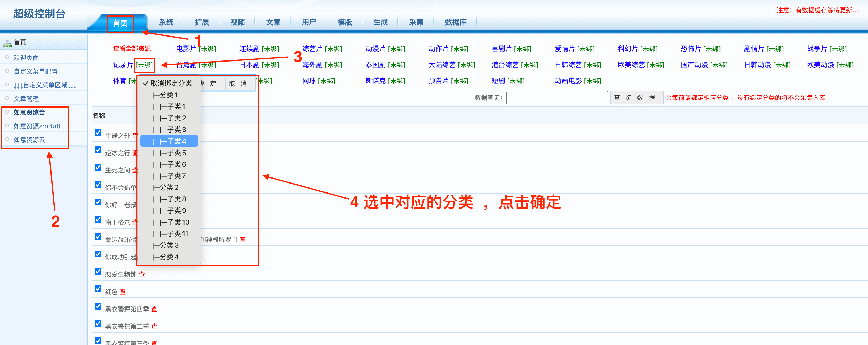Viewport: 868px width, 345px height.
Task: Open 文章管理 in the sidebar
Action: pyautogui.click(x=26, y=98)
